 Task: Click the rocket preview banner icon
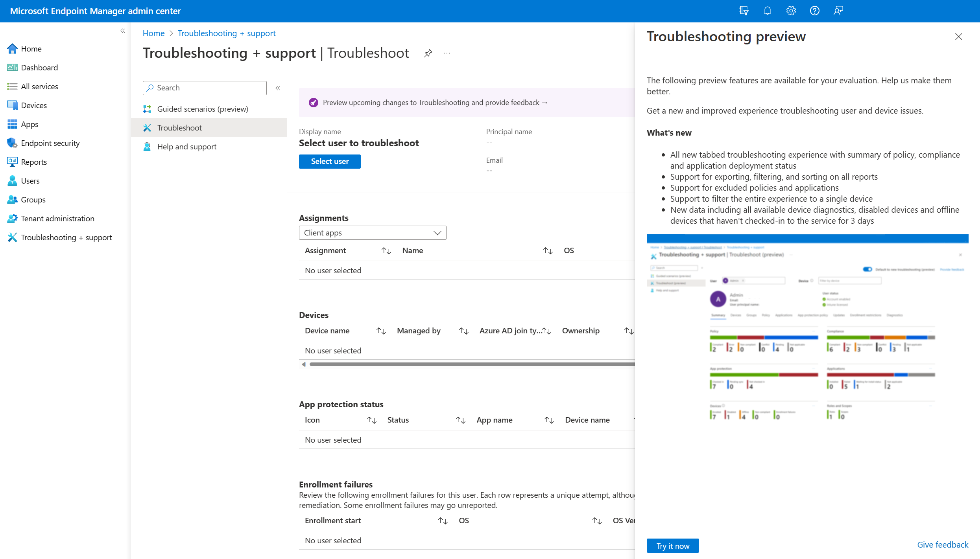313,103
